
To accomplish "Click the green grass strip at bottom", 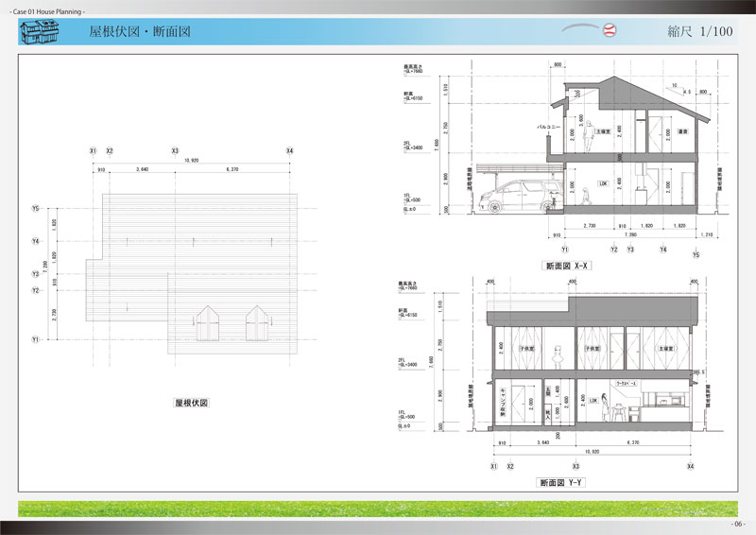I will pos(378,508).
